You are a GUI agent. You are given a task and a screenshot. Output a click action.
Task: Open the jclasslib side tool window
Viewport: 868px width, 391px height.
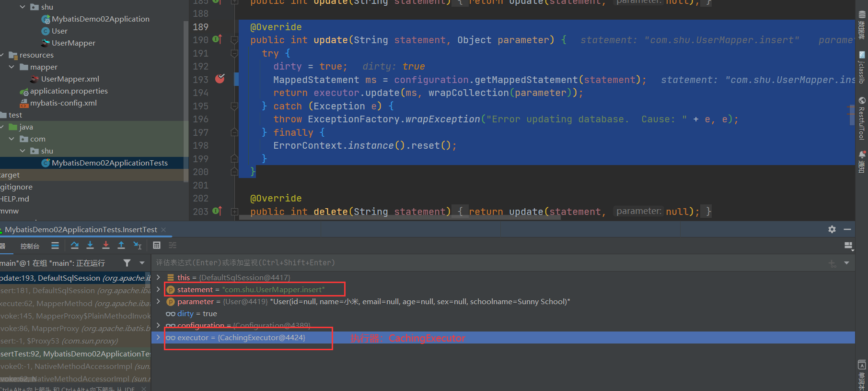[862, 67]
